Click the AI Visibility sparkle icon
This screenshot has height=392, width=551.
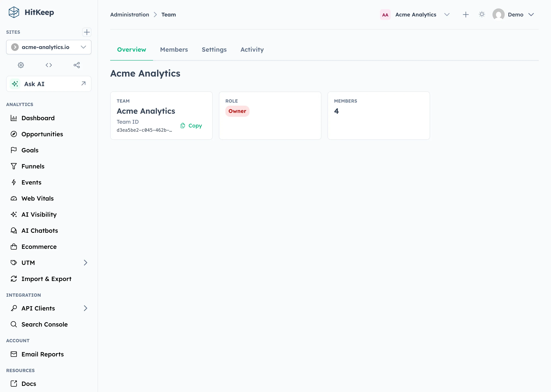14,214
